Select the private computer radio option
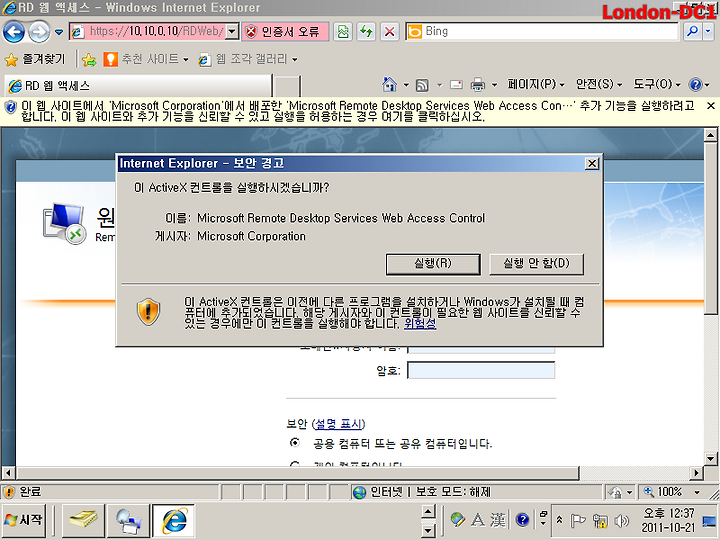 [295, 464]
